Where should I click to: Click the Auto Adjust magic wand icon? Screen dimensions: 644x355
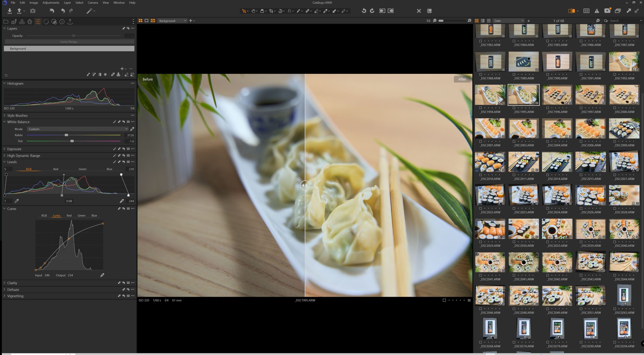[x=89, y=11]
